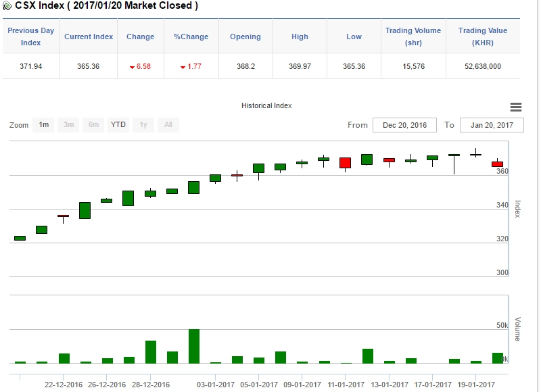Click the Trading Volume (shr) column header
The width and height of the screenshot is (541, 392).
pos(413,36)
